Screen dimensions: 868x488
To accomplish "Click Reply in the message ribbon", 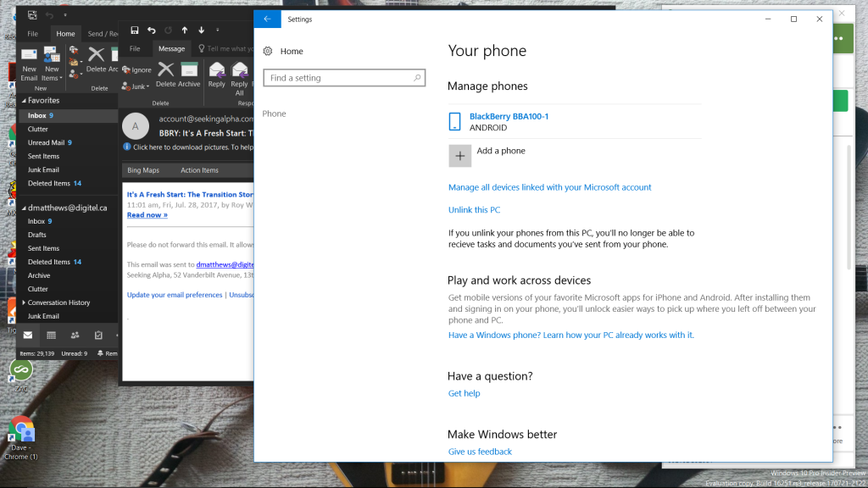I will click(x=216, y=75).
